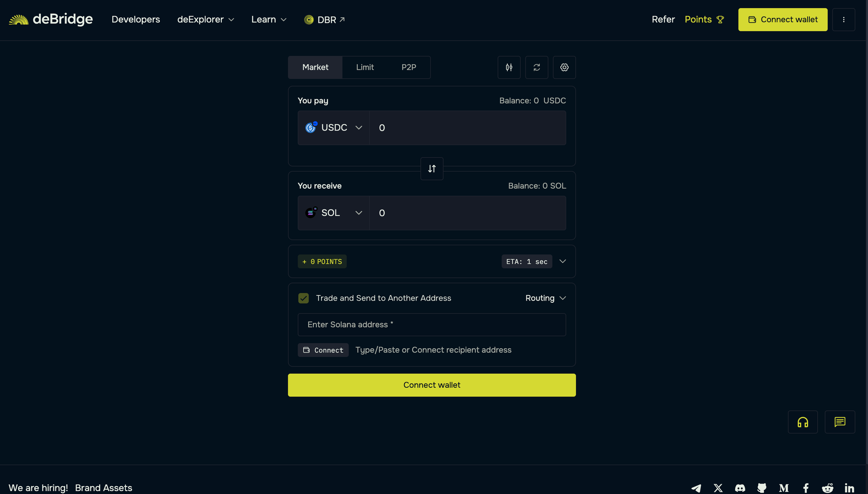
Task: Click the Points trophy icon
Action: pyautogui.click(x=720, y=20)
